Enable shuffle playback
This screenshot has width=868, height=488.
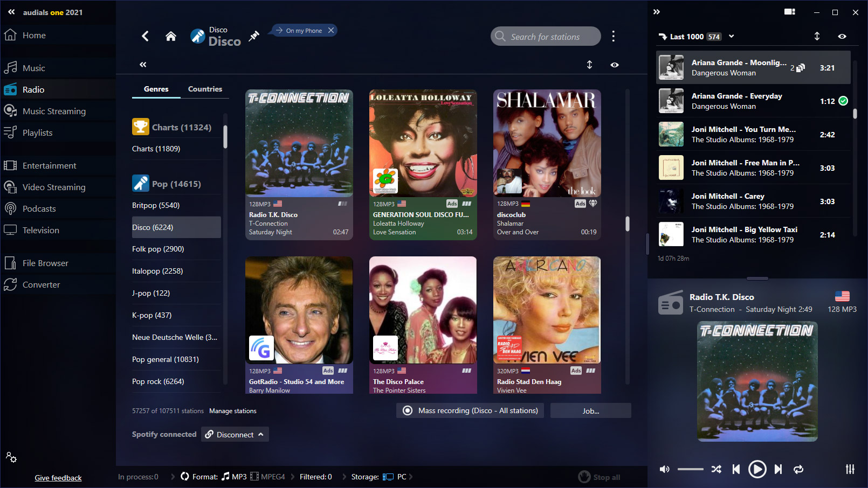(716, 469)
